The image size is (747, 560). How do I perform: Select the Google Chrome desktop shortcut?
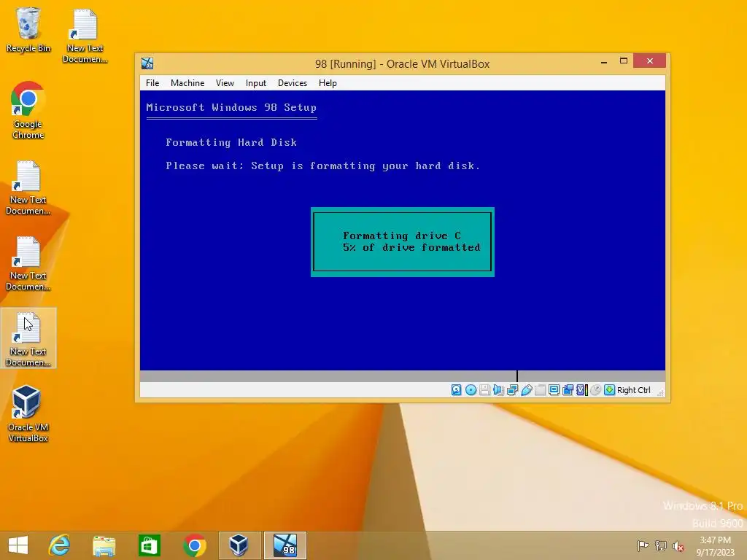coord(28,111)
